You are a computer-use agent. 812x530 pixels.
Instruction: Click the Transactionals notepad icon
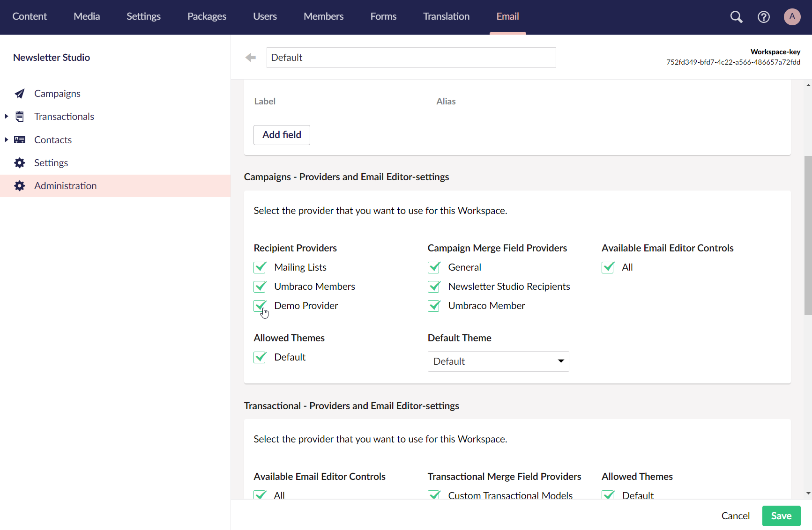(x=20, y=117)
